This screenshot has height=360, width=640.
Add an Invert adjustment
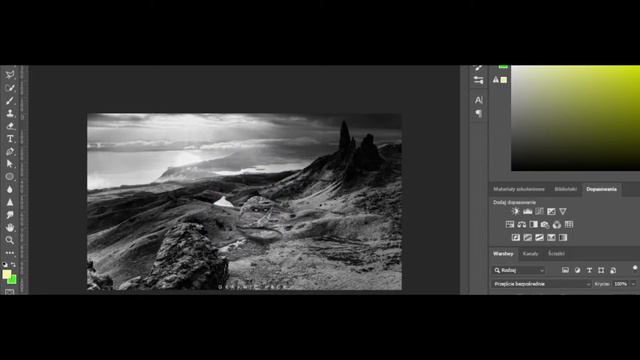click(x=516, y=238)
